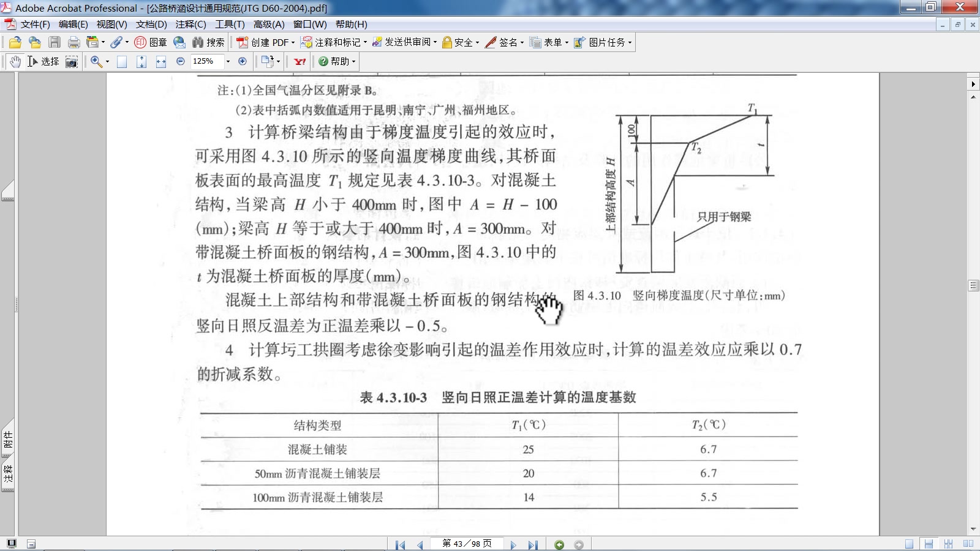Click the zoom out minus button
Image resolution: width=980 pixels, height=551 pixels.
(x=181, y=61)
